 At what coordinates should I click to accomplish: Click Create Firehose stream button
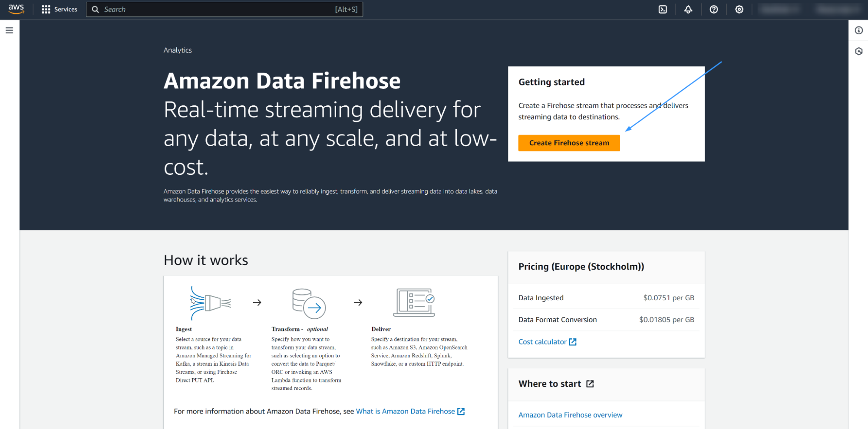coord(569,143)
